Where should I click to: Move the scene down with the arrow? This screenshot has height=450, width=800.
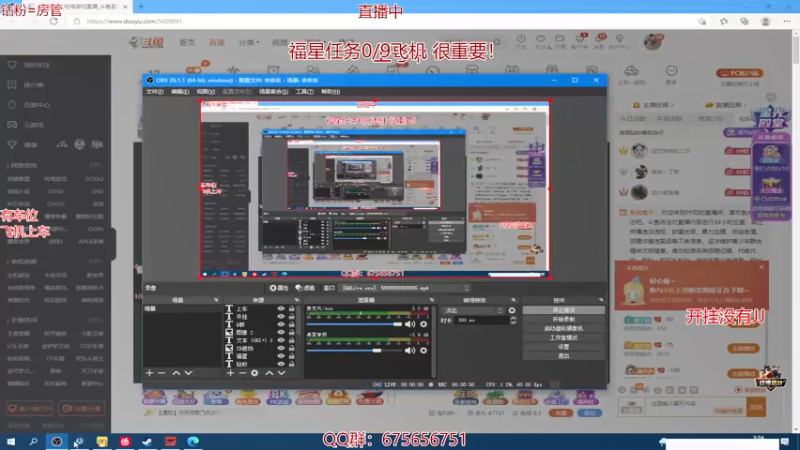coord(188,373)
